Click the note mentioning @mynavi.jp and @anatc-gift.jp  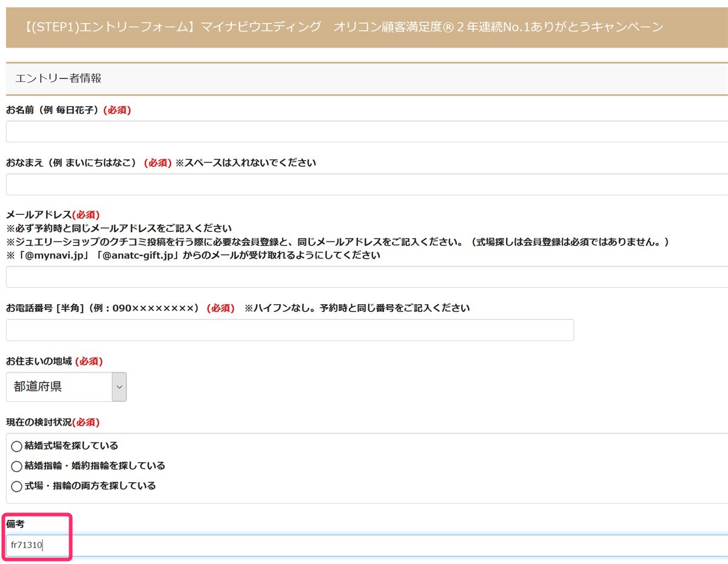click(x=193, y=256)
